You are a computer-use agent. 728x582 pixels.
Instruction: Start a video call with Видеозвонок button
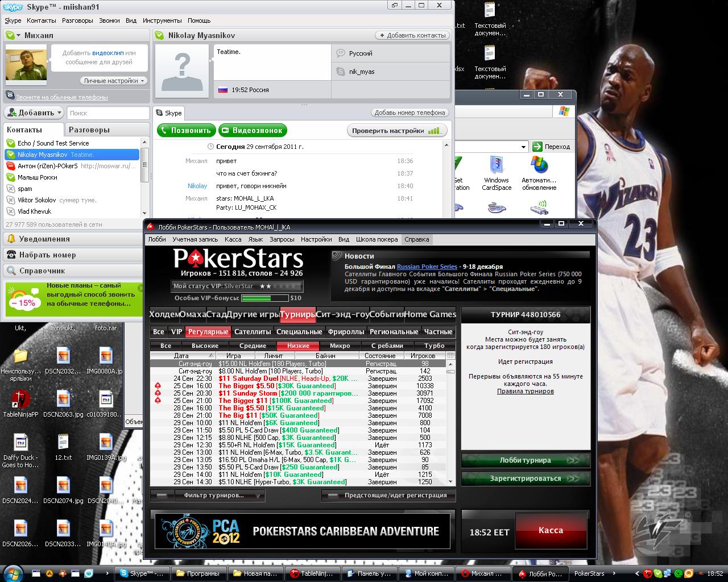point(253,130)
